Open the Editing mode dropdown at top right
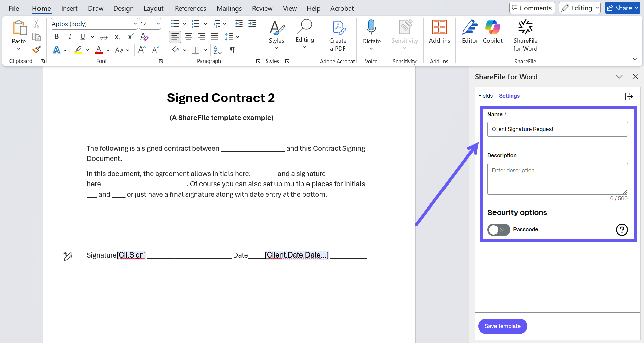The width and height of the screenshot is (644, 343). pyautogui.click(x=580, y=8)
